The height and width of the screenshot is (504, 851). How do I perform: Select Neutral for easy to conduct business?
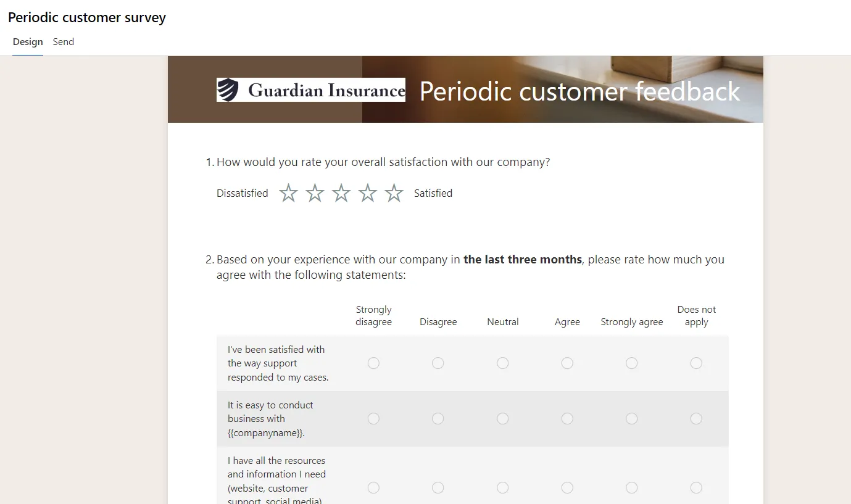point(503,419)
